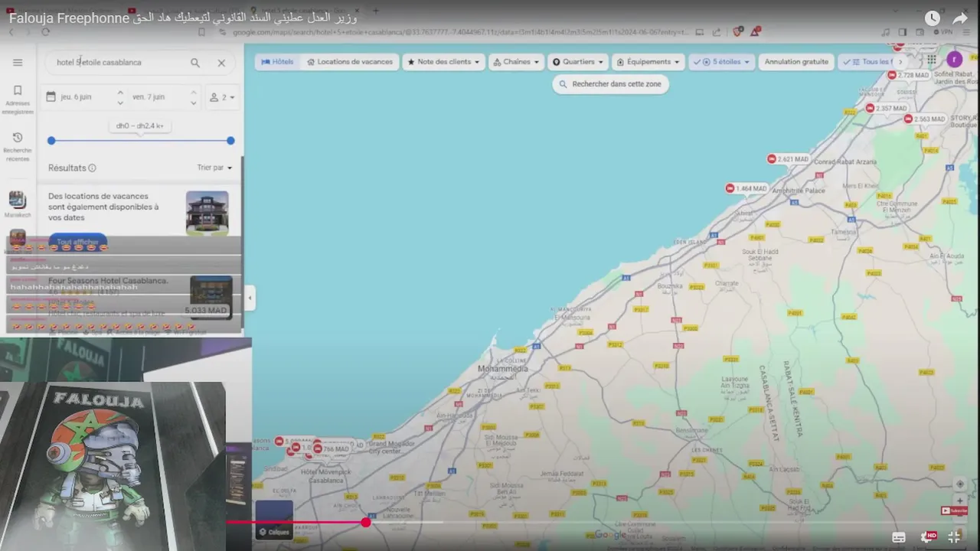Open the Google Maps hamburger menu
The image size is (980, 551).
point(18,63)
